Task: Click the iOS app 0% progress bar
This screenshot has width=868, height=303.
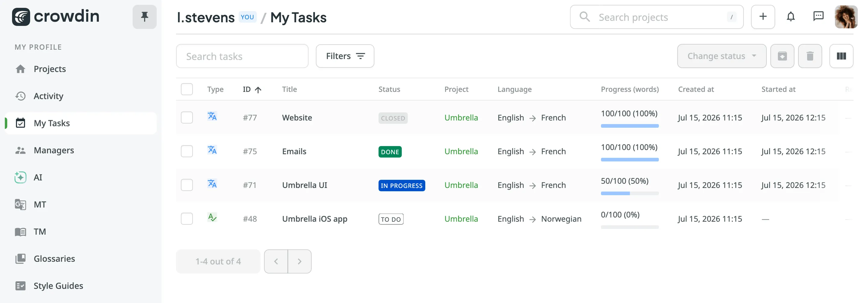Action: (629, 227)
